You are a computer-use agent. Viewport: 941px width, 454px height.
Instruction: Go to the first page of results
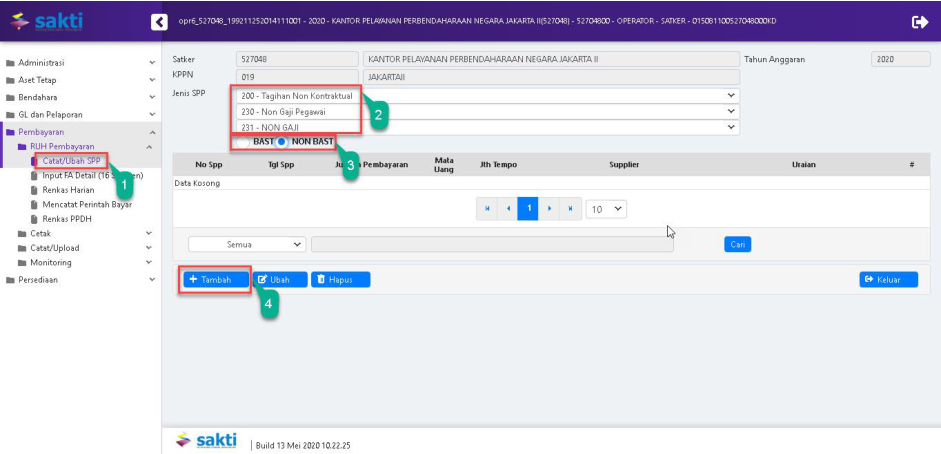487,209
